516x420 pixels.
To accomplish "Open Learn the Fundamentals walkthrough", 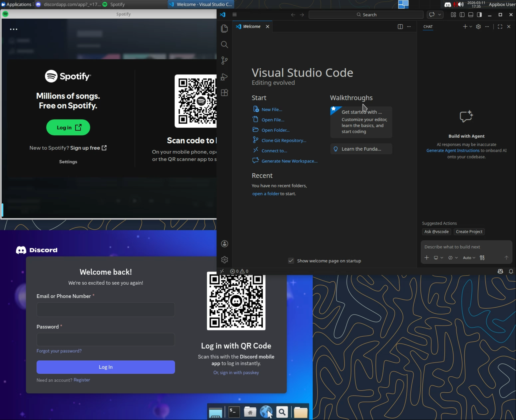I will pos(361,149).
